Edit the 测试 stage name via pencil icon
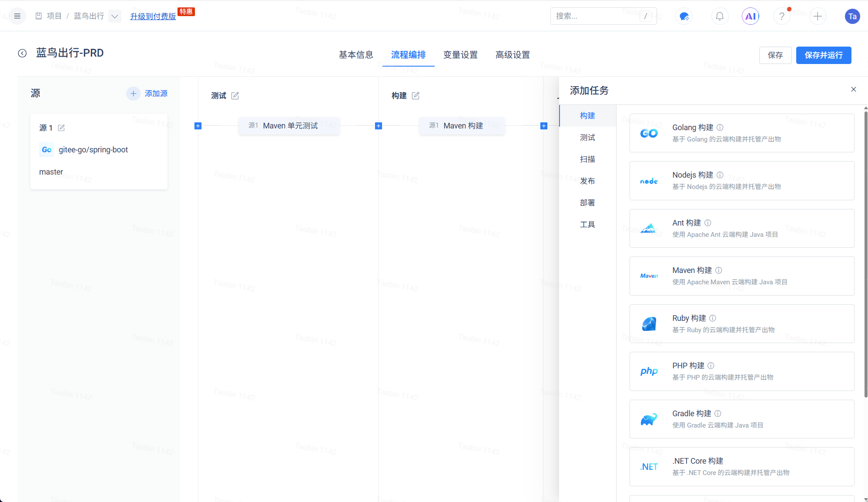 235,95
